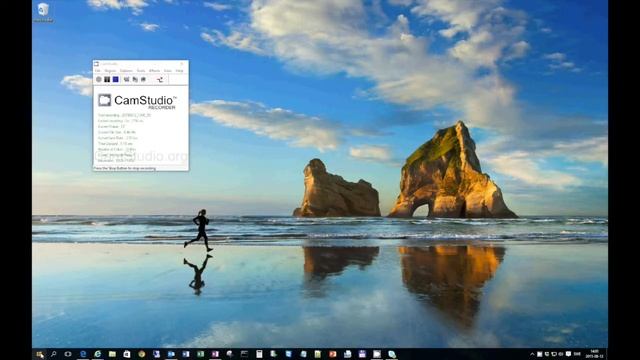Click the taskbar search magnifier
This screenshot has width=640, height=360.
click(53, 354)
